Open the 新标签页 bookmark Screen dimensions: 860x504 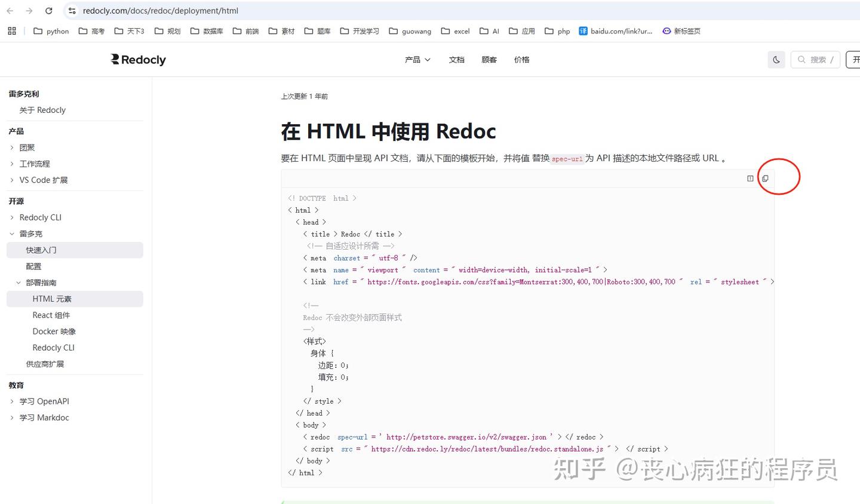pyautogui.click(x=681, y=31)
